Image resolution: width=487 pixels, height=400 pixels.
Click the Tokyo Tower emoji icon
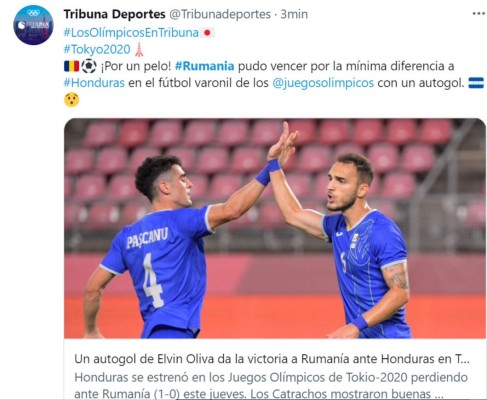click(x=139, y=49)
